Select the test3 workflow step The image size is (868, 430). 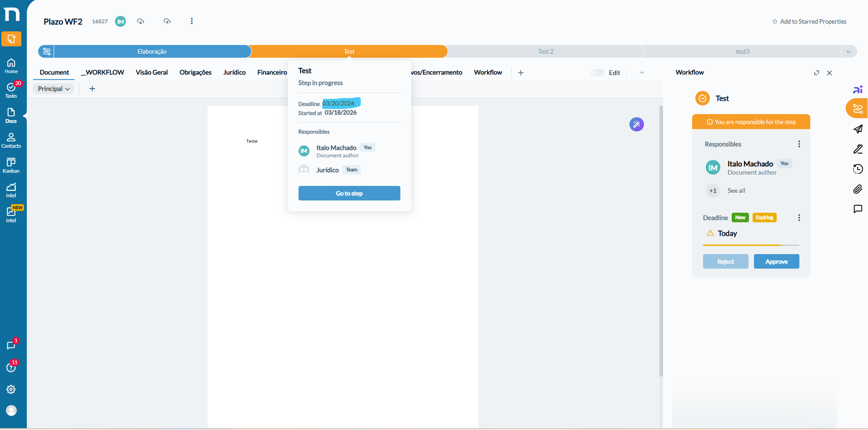[743, 51]
